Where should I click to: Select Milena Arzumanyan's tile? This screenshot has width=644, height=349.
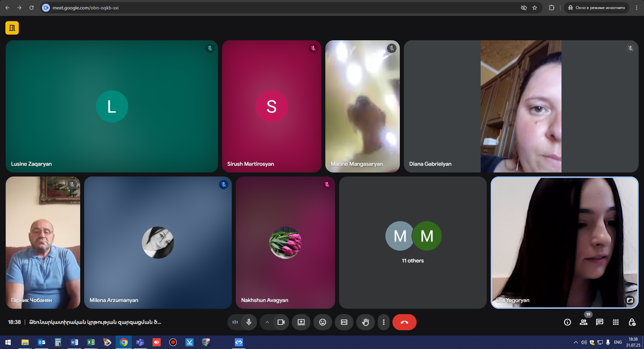(158, 243)
